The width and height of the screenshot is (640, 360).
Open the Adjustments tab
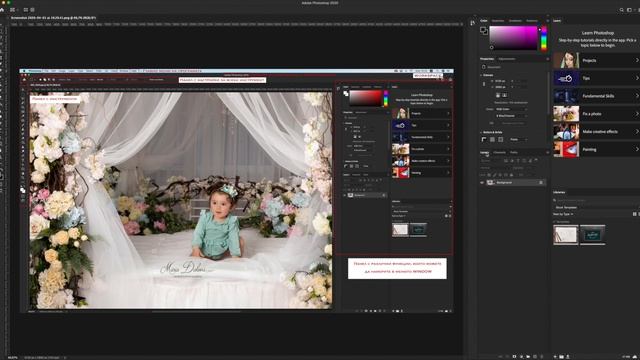pos(507,59)
